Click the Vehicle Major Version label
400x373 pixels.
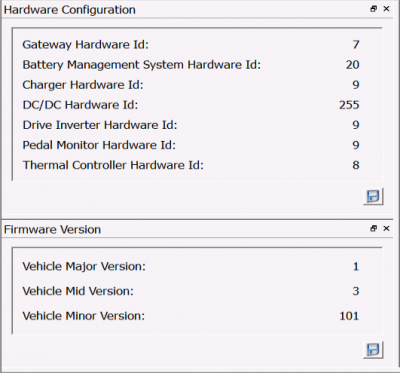pyautogui.click(x=84, y=266)
